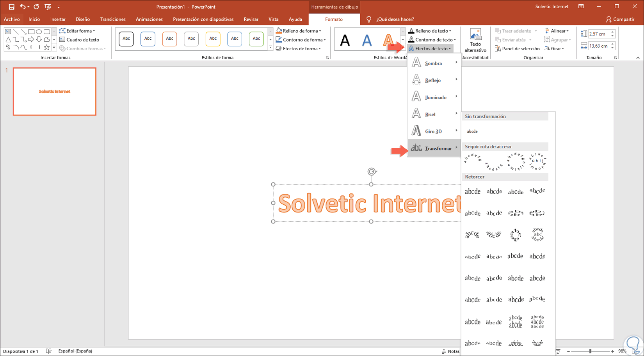Apply the first 'abcde' warp under Retorcer
The image size is (644, 356).
pyautogui.click(x=473, y=191)
